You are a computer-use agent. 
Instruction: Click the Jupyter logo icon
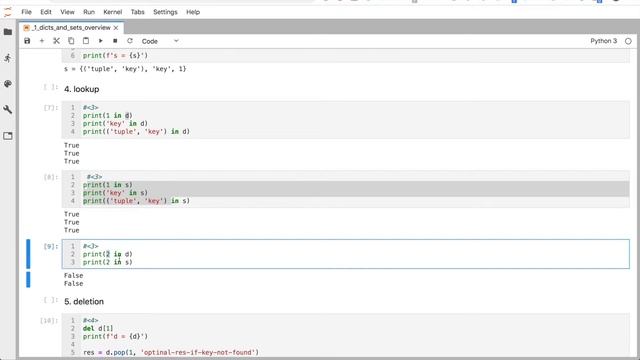tap(8, 12)
